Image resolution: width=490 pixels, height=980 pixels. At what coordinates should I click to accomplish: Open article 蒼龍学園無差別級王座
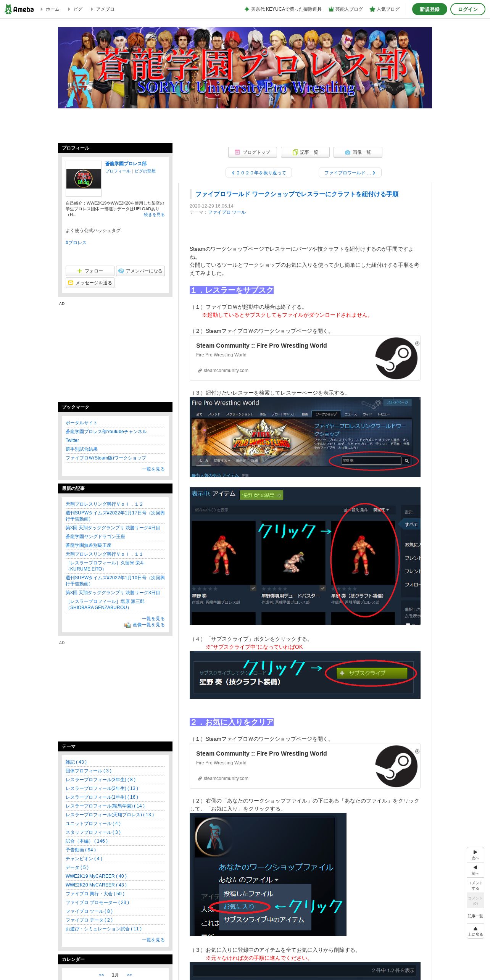(x=89, y=545)
